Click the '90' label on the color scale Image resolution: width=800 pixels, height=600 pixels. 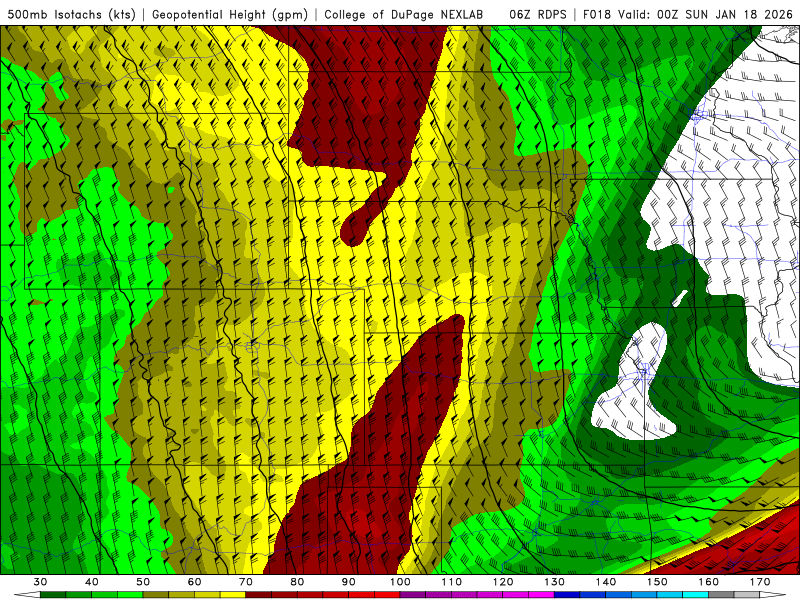click(349, 582)
